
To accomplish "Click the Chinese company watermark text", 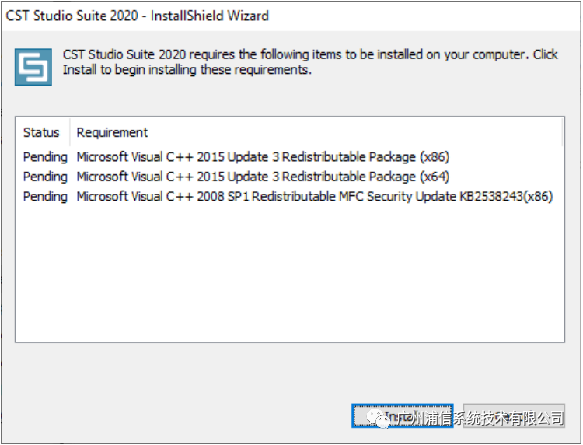I will 479,419.
